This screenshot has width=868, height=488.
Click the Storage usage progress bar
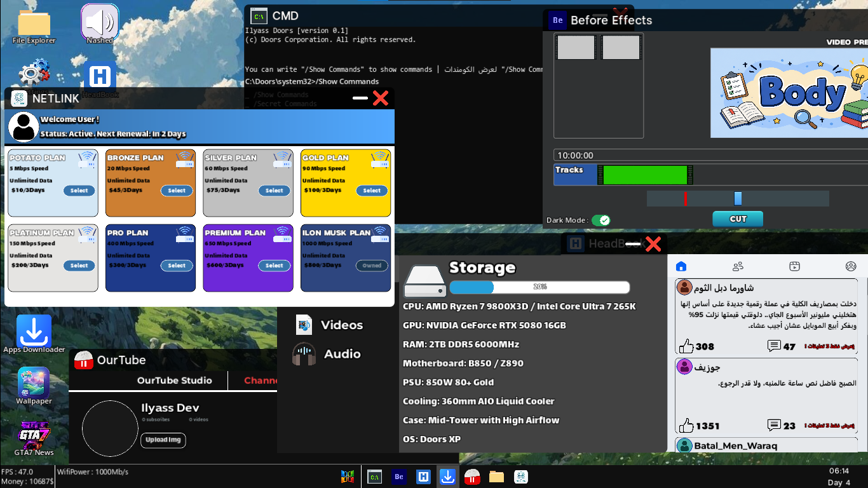pos(539,287)
